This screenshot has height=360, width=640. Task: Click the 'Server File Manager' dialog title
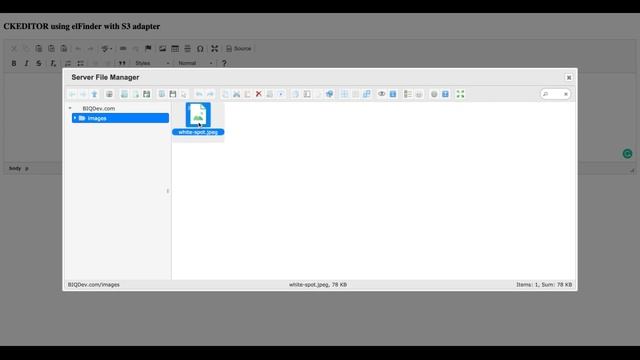click(x=105, y=77)
